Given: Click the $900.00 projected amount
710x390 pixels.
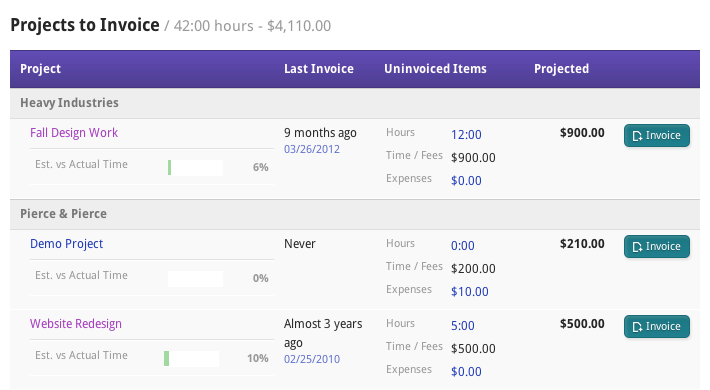Looking at the screenshot, I should pyautogui.click(x=582, y=133).
